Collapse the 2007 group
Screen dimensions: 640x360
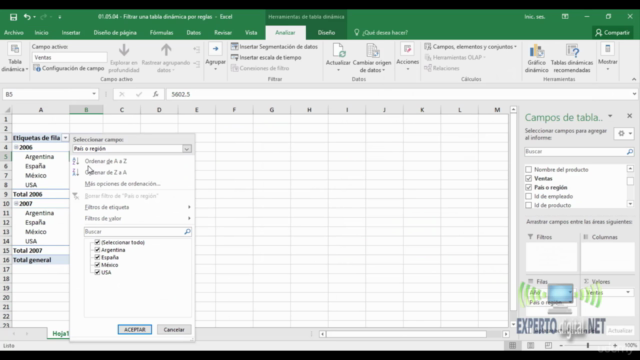tap(16, 204)
